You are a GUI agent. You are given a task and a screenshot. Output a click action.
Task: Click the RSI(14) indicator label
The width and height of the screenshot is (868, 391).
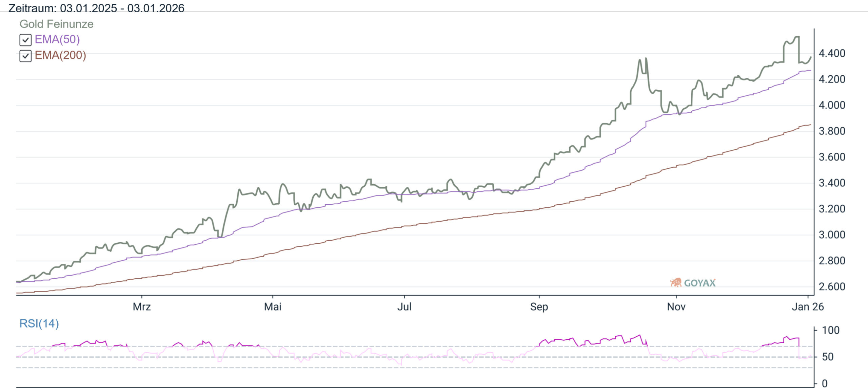pos(39,323)
